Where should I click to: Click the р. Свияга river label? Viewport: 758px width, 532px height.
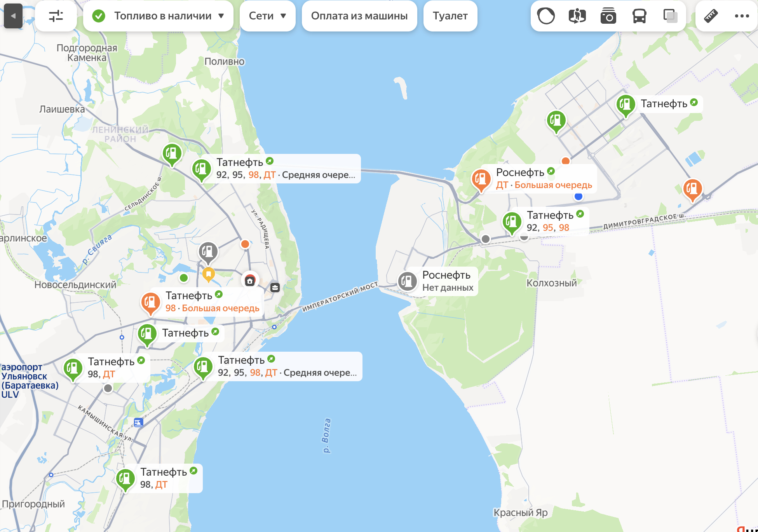(x=97, y=249)
